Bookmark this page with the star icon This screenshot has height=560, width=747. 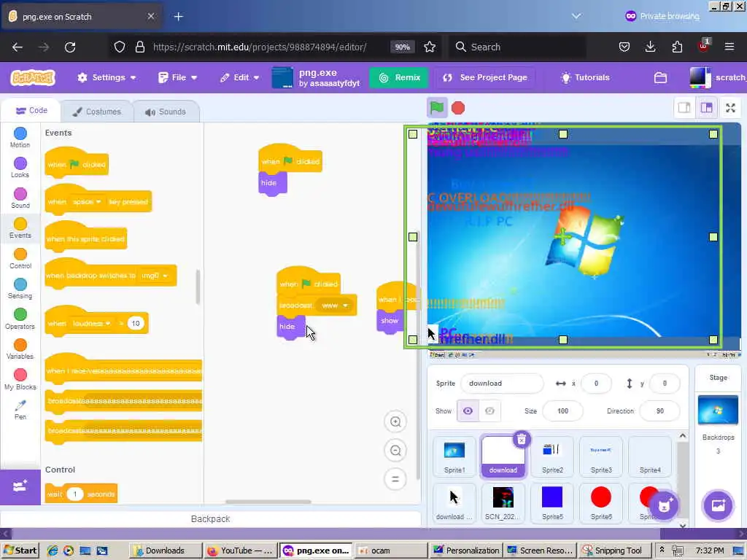tap(429, 47)
